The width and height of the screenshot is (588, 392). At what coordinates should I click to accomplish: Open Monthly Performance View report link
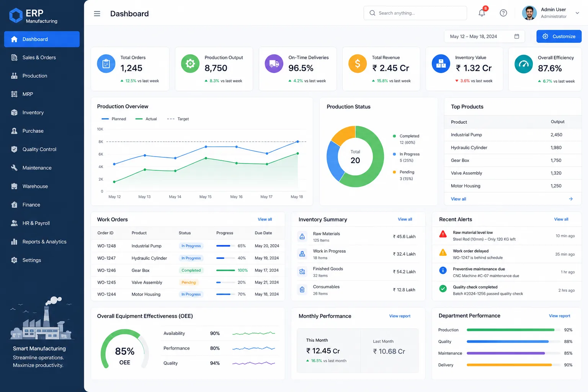pos(400,316)
